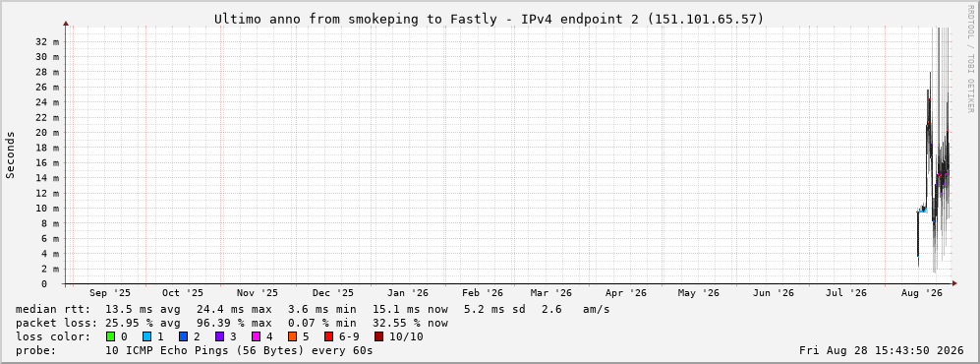Click the Sep '25 axis label
980x364 pixels.
point(110,293)
